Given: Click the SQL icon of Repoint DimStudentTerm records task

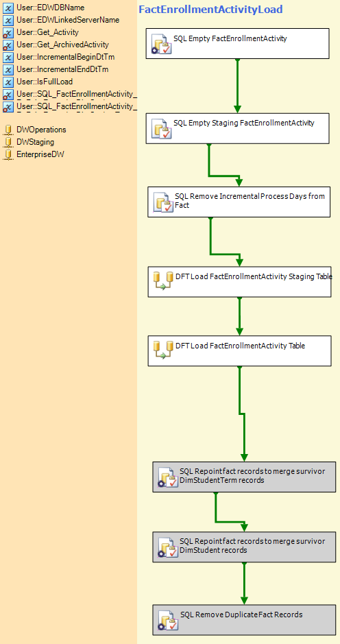Looking at the screenshot, I should point(169,477).
